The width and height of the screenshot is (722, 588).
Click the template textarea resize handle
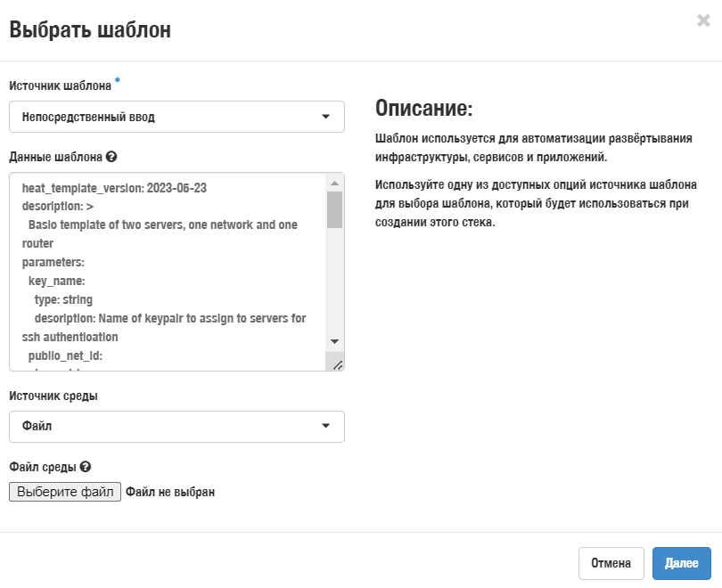click(x=337, y=363)
